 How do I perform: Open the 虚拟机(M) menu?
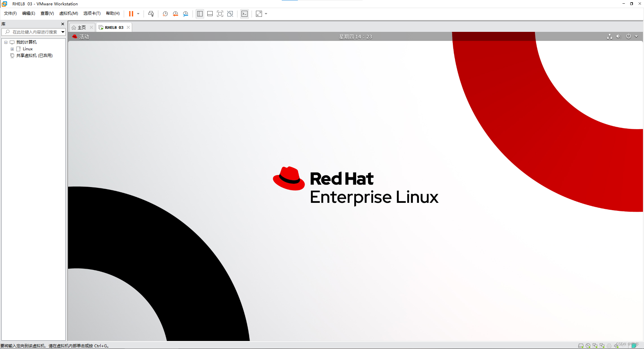(x=68, y=13)
